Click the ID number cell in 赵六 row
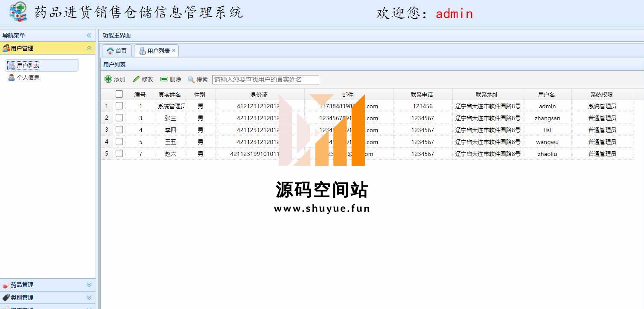Image resolution: width=644 pixels, height=309 pixels. pyautogui.click(x=259, y=154)
